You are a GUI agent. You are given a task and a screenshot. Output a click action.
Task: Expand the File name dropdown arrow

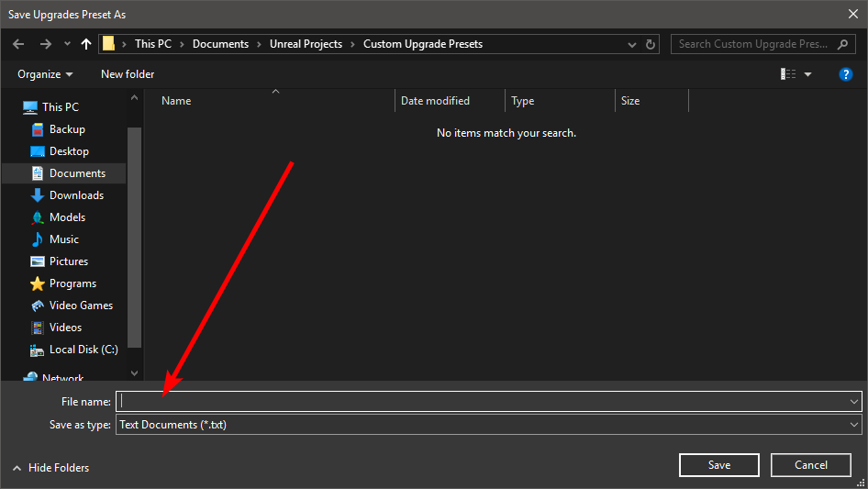click(x=854, y=402)
